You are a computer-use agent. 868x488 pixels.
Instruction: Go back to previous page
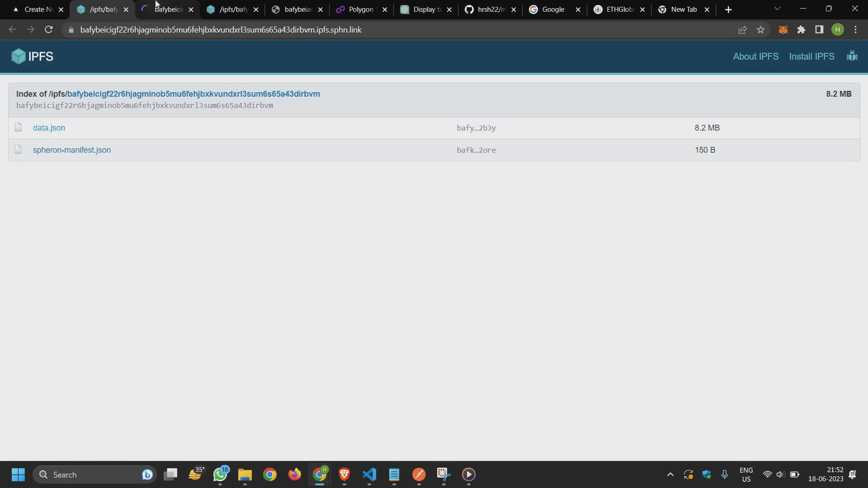point(12,30)
